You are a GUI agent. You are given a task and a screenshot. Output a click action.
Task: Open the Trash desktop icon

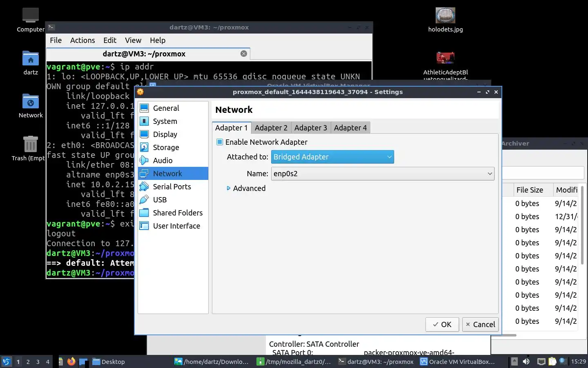pyautogui.click(x=29, y=148)
